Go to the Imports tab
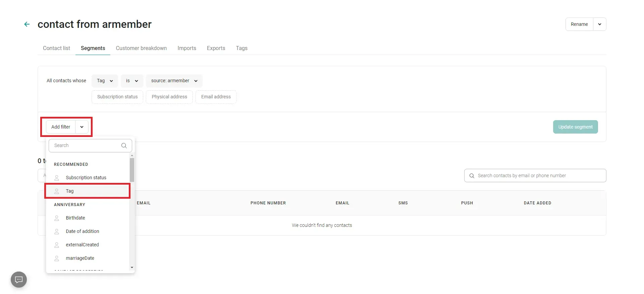The image size is (644, 294). (187, 48)
